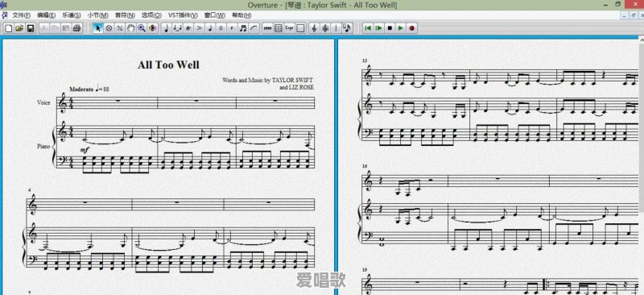
Task: Select the zoom magnifier tool
Action: click(x=142, y=28)
